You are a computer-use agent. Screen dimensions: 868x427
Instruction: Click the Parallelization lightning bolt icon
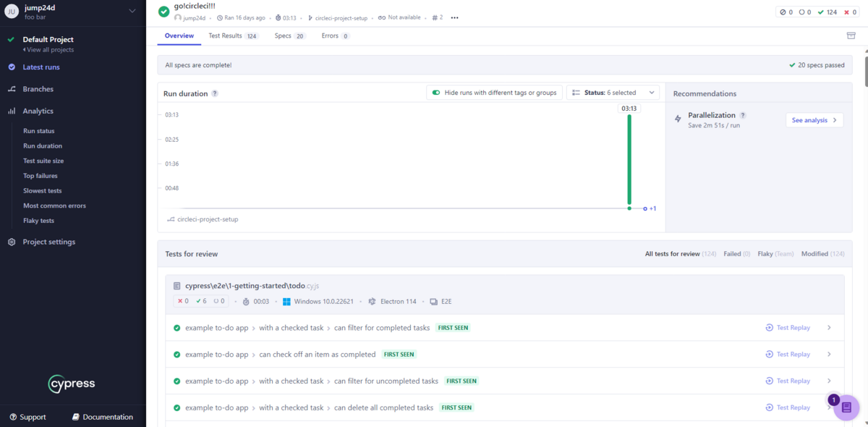coord(678,119)
